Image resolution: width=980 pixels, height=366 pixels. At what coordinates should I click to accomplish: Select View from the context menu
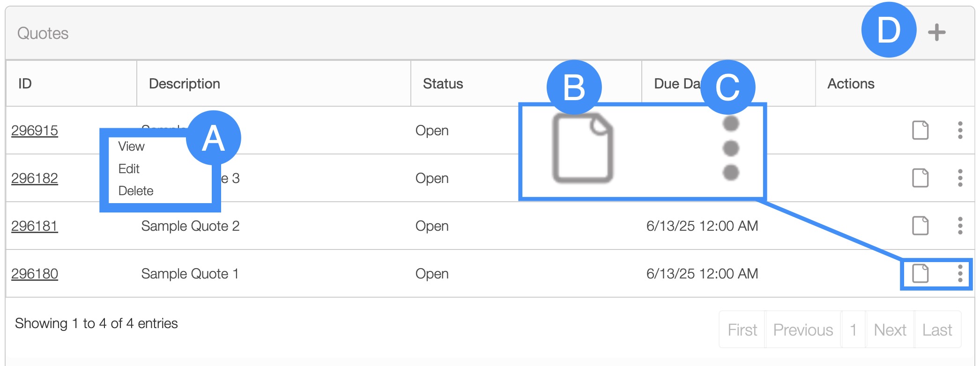coord(131,146)
